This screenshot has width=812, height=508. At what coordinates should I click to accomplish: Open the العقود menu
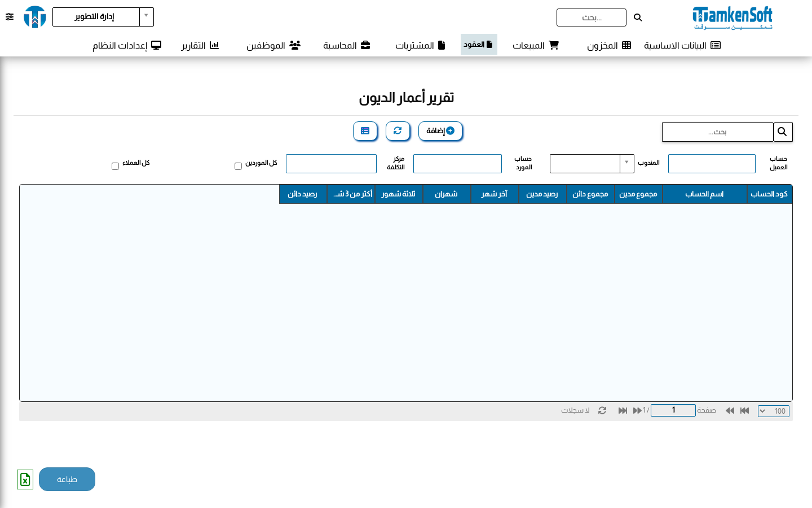point(479,45)
